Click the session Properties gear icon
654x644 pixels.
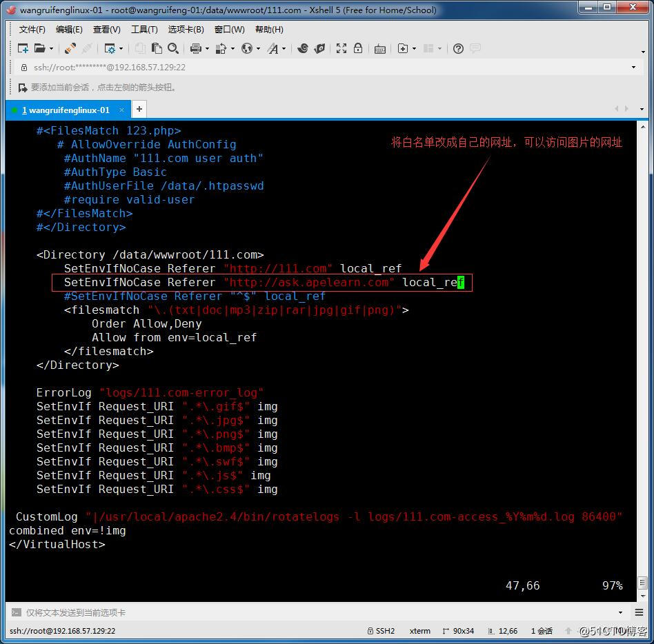(x=109, y=49)
